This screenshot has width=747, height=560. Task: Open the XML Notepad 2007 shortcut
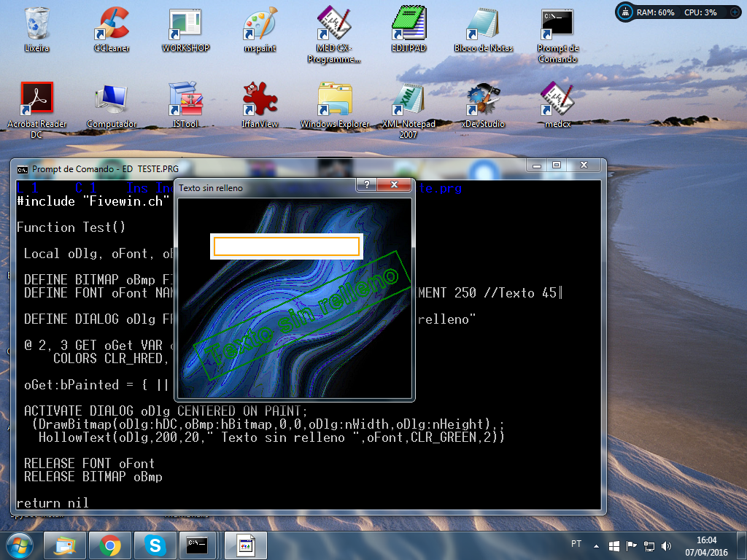pyautogui.click(x=409, y=100)
